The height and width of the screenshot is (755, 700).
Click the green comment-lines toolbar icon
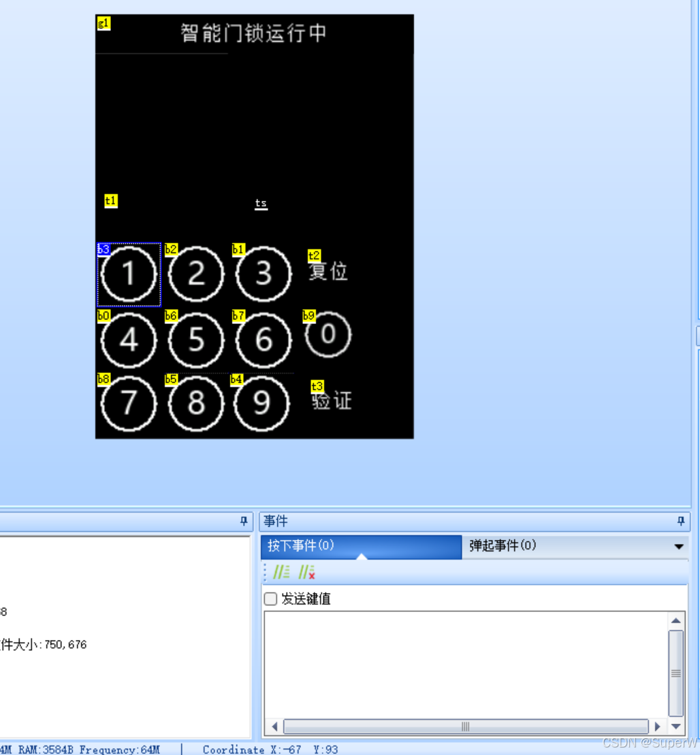[x=282, y=572]
